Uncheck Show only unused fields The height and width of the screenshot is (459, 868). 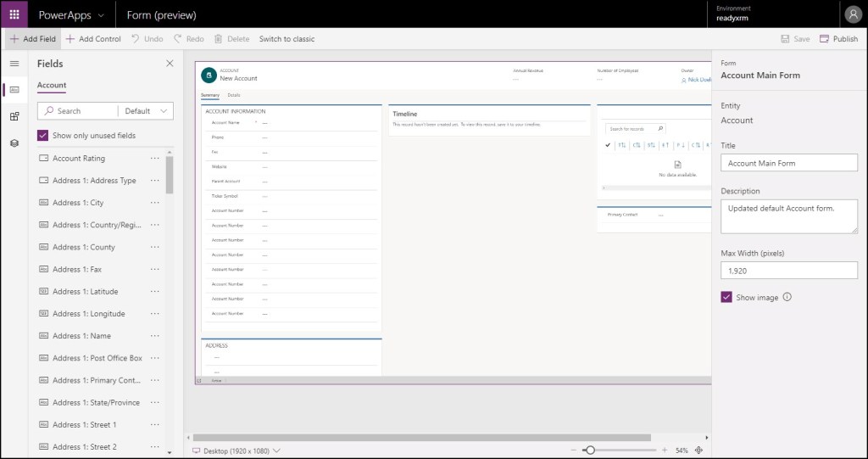tap(43, 136)
